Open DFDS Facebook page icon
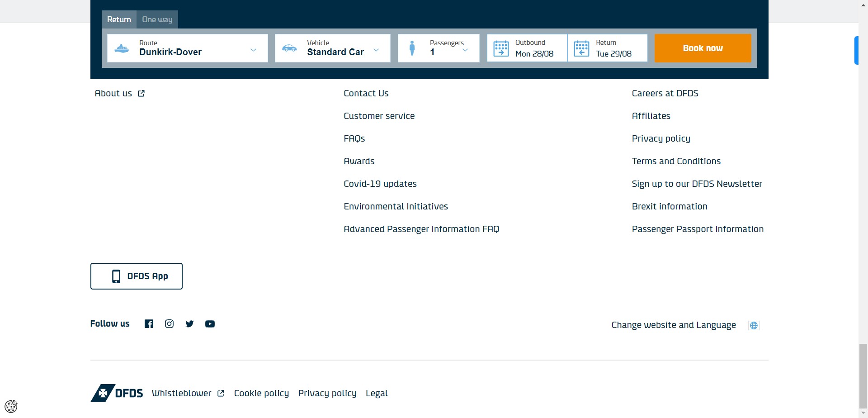868x418 pixels. (149, 324)
